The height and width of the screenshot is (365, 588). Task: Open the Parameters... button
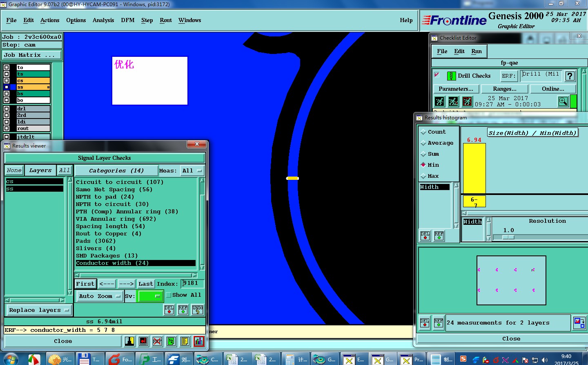click(x=456, y=89)
